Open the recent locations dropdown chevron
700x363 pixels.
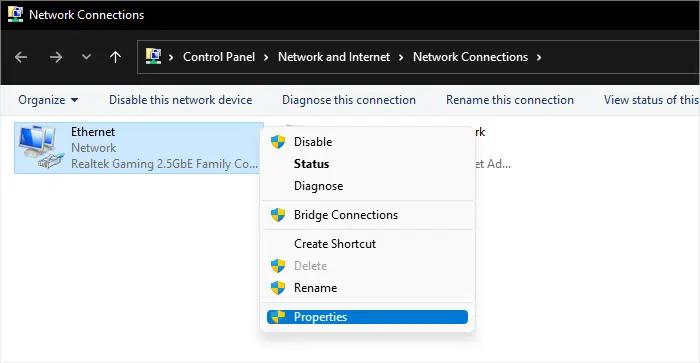click(x=86, y=57)
